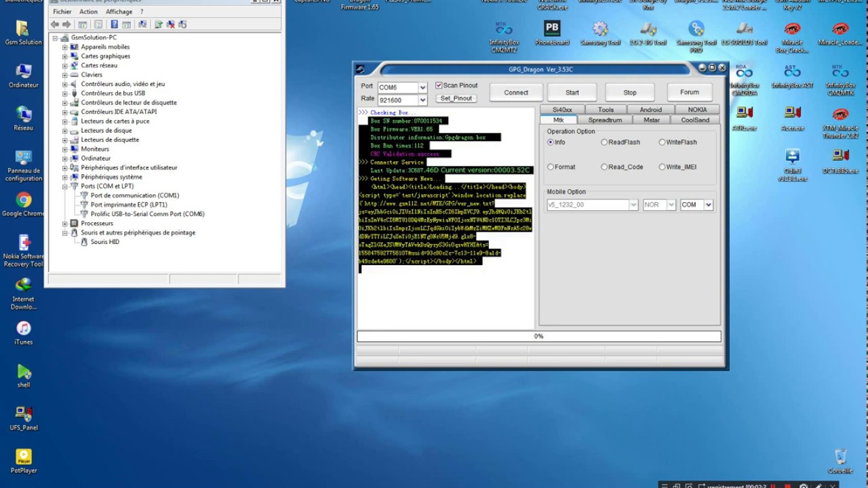Open the Réseau desktop icon

click(x=23, y=119)
